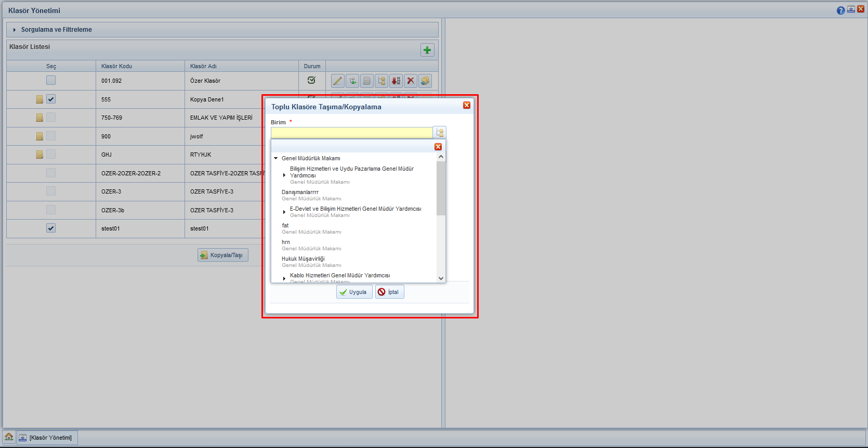Expand E-Devlet ve Bilişim Hizmetleri node
The width and height of the screenshot is (868, 448).
(284, 212)
